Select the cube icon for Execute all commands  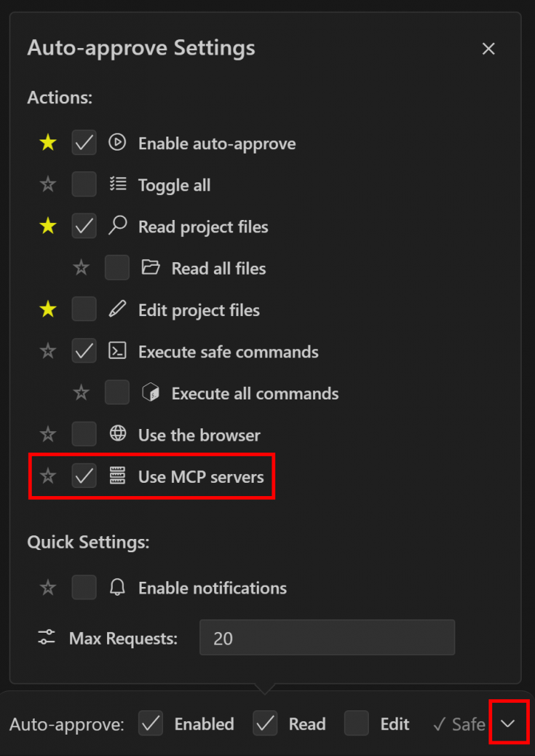pos(151,394)
